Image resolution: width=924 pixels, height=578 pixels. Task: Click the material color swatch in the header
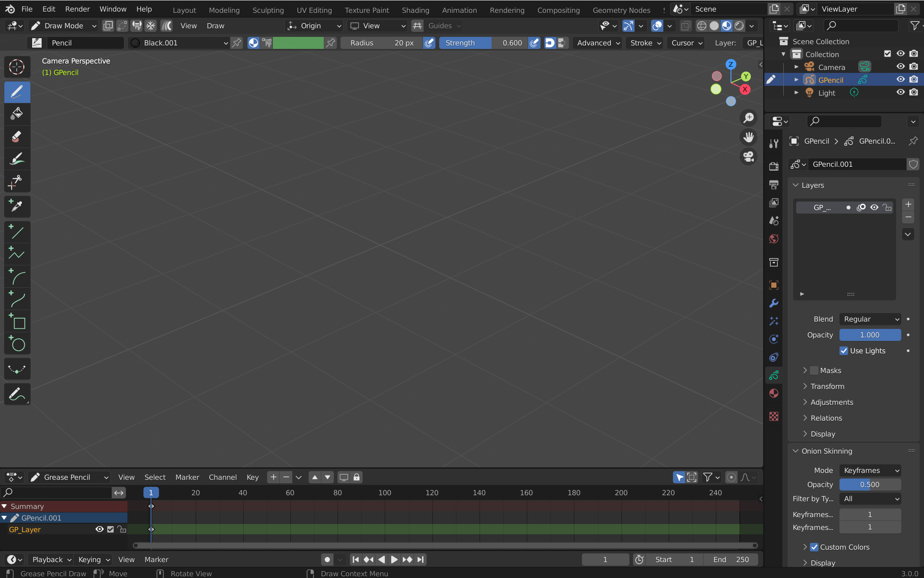point(299,43)
